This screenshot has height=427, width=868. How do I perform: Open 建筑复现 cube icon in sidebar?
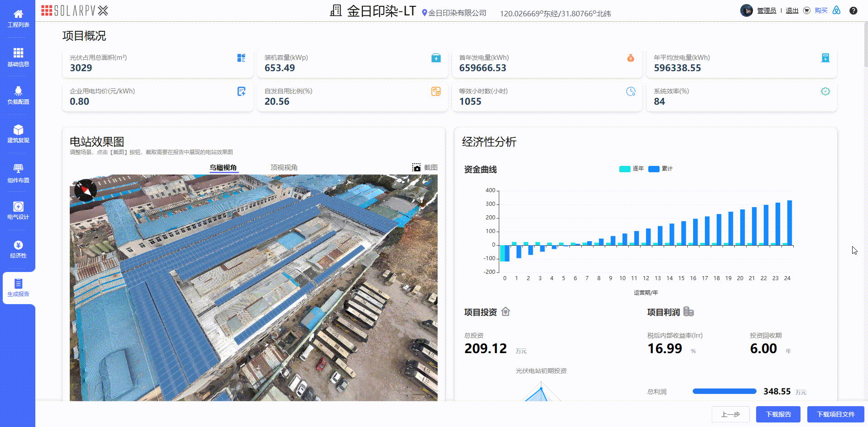18,130
